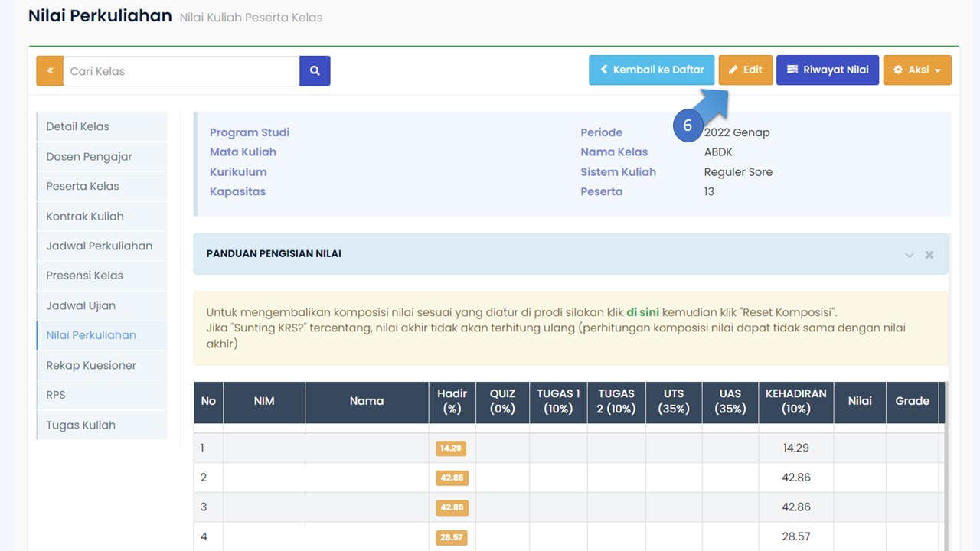Open Tugas Kuliah in sidebar

coord(102,425)
